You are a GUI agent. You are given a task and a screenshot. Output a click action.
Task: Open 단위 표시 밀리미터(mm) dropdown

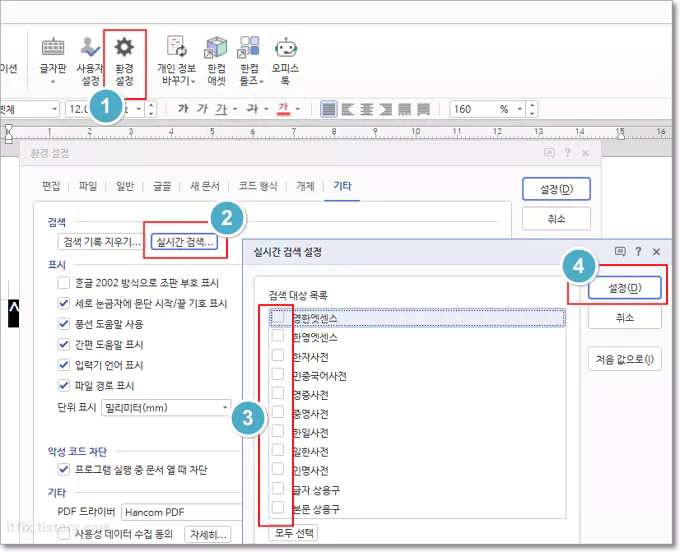[166, 408]
